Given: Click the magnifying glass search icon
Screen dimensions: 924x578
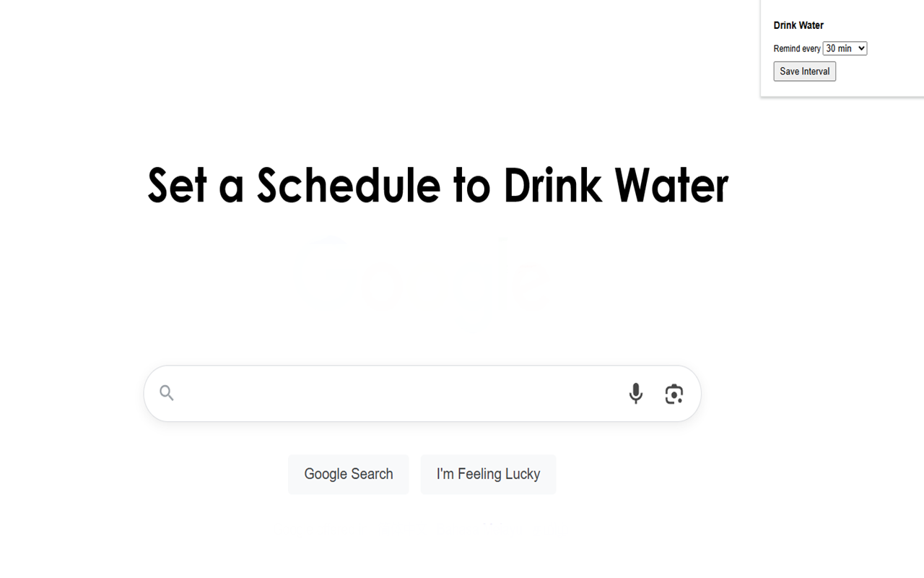Looking at the screenshot, I should pos(167,393).
